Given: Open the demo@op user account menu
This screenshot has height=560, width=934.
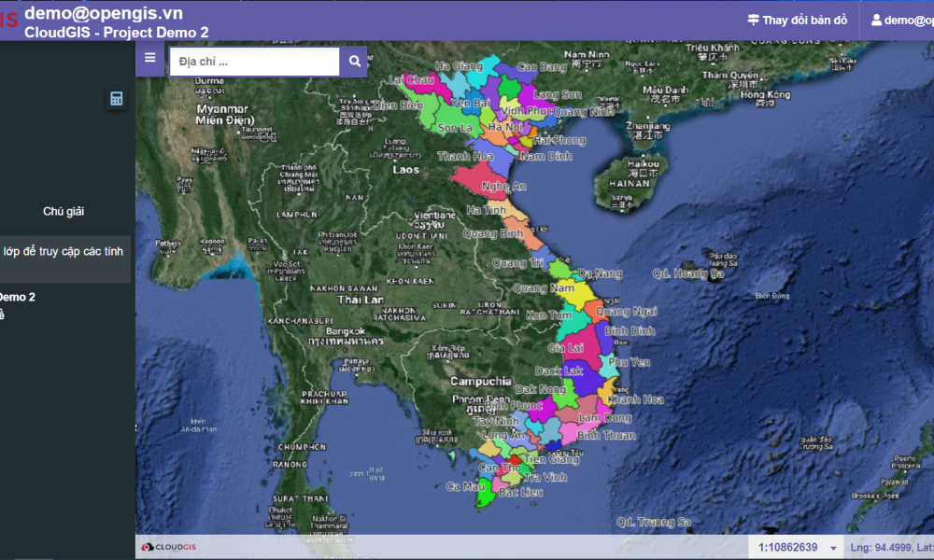Looking at the screenshot, I should point(903,20).
